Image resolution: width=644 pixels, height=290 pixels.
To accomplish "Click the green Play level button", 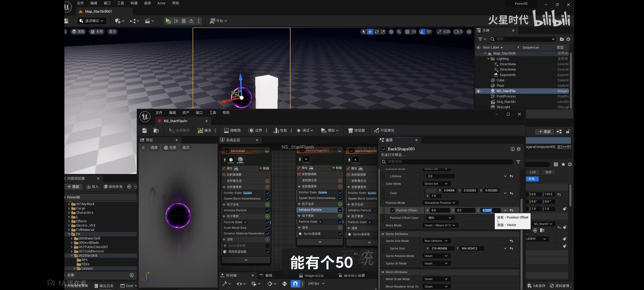I will click(168, 21).
